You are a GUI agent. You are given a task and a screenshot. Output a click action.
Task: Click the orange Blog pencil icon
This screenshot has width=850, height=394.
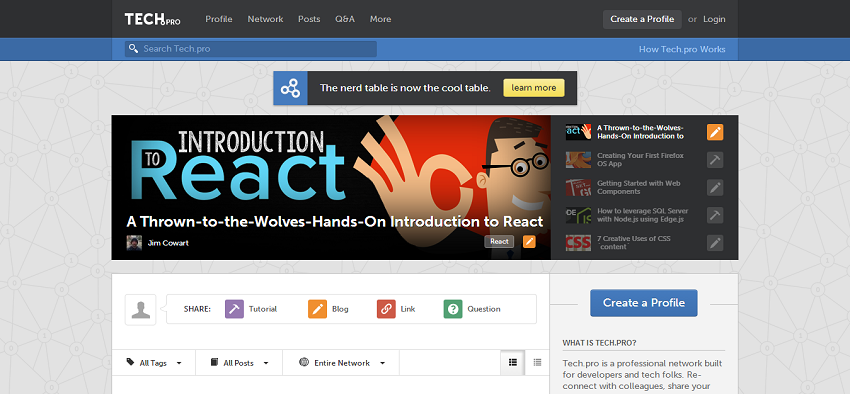(x=317, y=309)
